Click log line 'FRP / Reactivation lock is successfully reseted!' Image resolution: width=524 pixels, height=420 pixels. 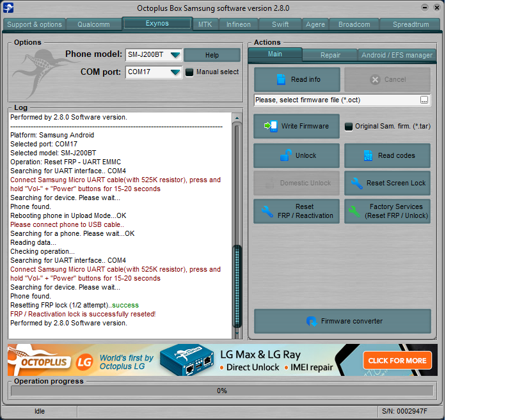click(x=83, y=314)
